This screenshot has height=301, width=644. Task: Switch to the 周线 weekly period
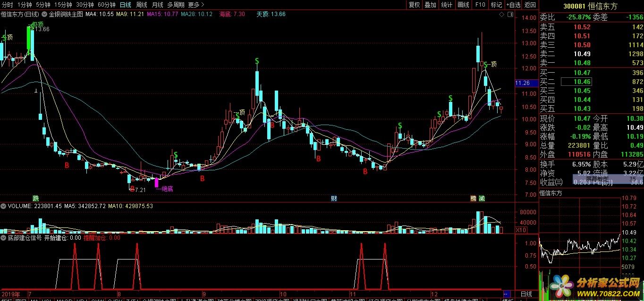click(x=141, y=5)
